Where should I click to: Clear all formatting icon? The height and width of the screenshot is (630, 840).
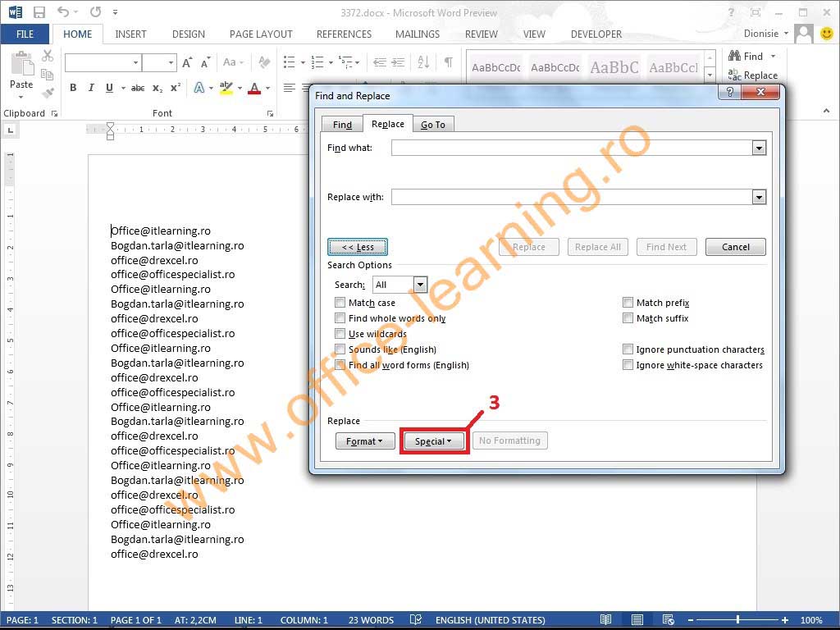(x=264, y=62)
